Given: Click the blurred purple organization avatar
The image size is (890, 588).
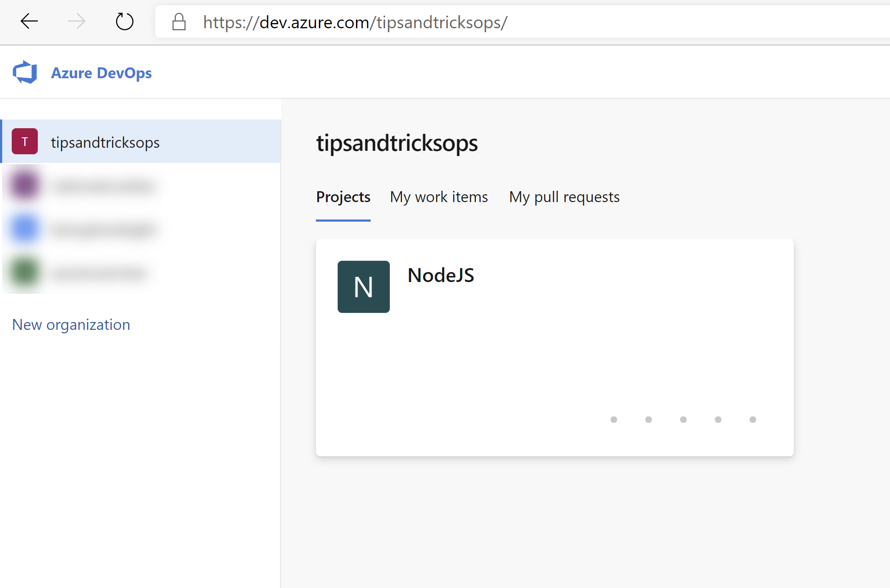Looking at the screenshot, I should point(25,186).
